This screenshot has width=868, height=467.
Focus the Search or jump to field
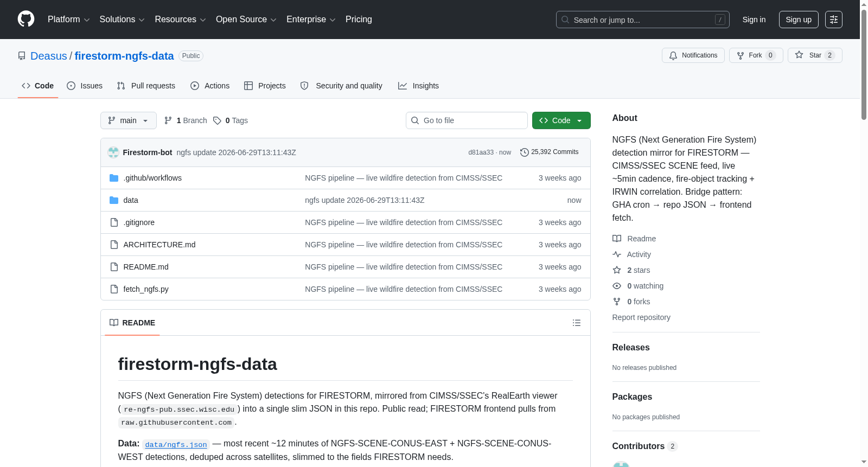pos(643,20)
